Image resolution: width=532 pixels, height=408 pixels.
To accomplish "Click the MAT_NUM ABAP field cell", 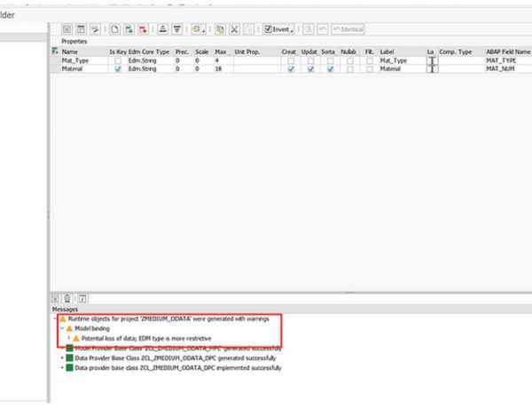I will point(500,68).
